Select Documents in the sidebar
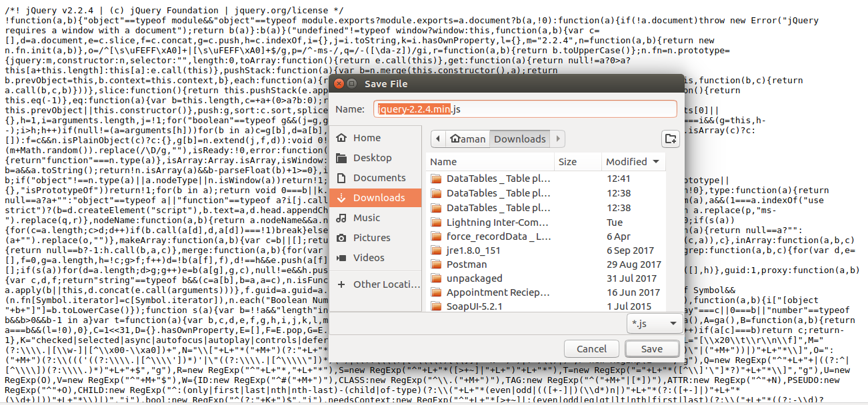This screenshot has width=868, height=405. 379,178
